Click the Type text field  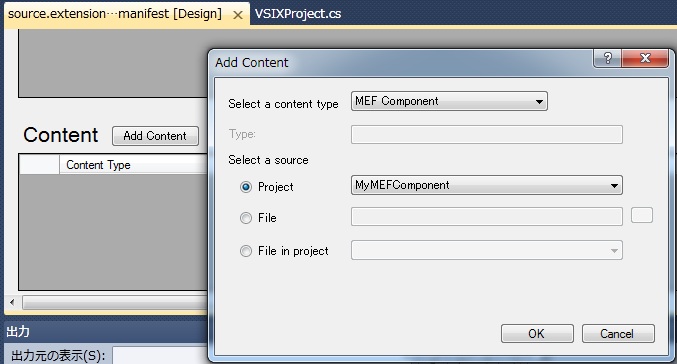487,134
